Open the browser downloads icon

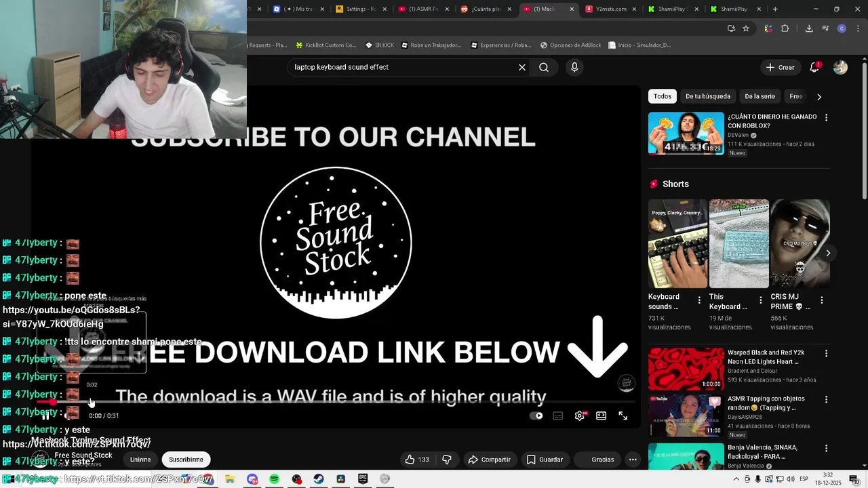coord(809,28)
